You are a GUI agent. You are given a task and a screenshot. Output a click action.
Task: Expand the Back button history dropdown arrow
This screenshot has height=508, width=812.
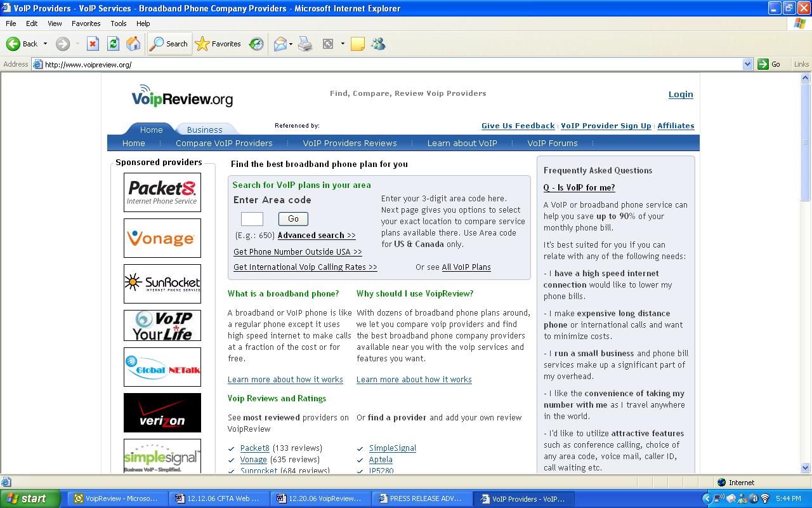tap(45, 44)
